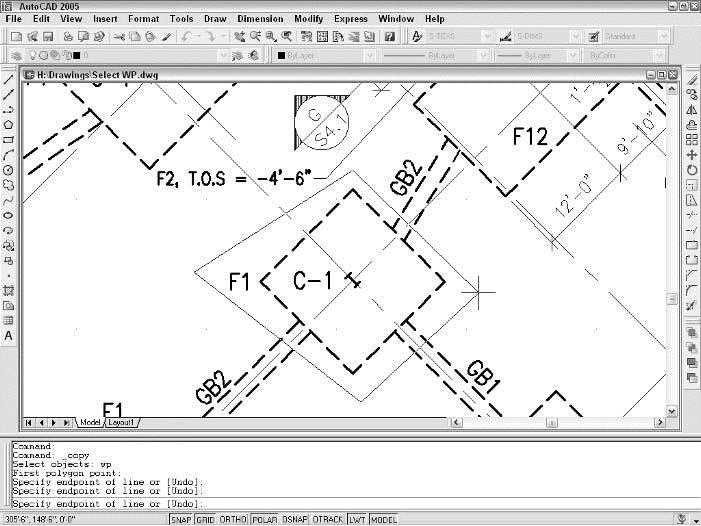Expand the ByLayer lineweight dropdown
This screenshot has width=701, height=526.
[x=573, y=55]
